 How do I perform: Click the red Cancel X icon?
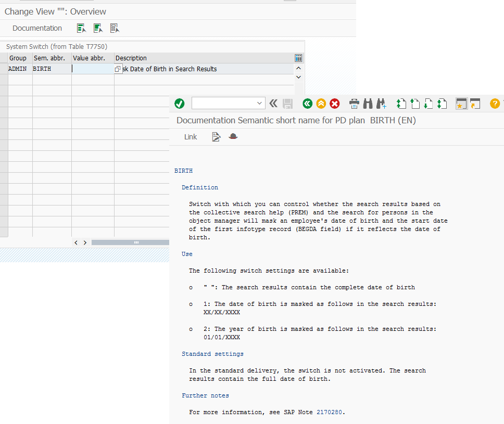(x=335, y=104)
